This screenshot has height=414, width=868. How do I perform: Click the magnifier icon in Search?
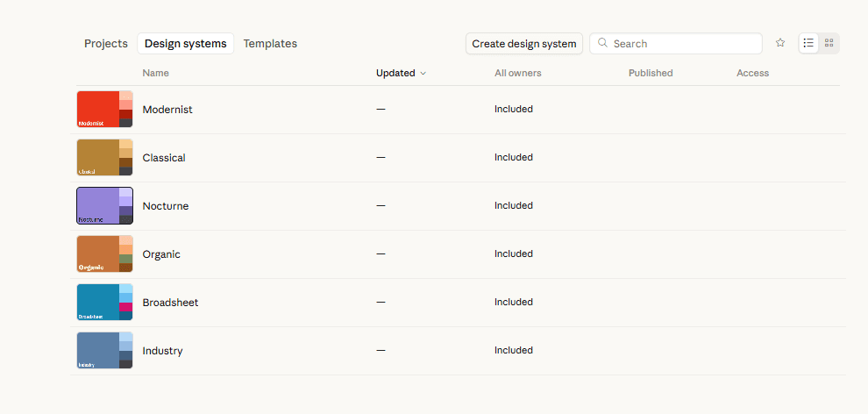(603, 43)
